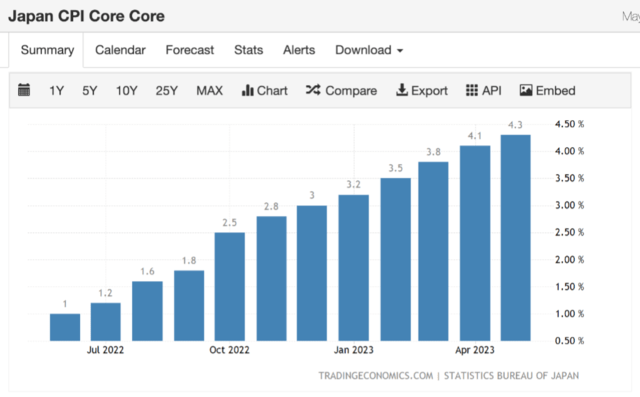Click the 1.00 % y-axis label

569,314
